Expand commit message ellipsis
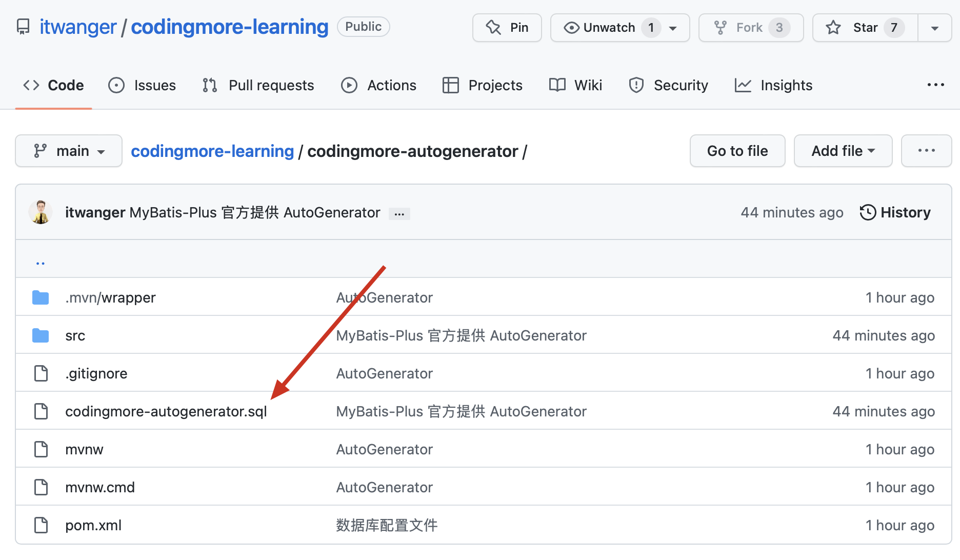Viewport: 960px width, 560px height. point(399,214)
